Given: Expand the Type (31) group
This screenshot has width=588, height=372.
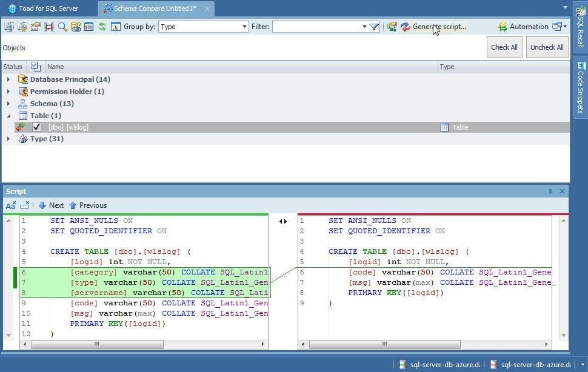Looking at the screenshot, I should click(8, 139).
